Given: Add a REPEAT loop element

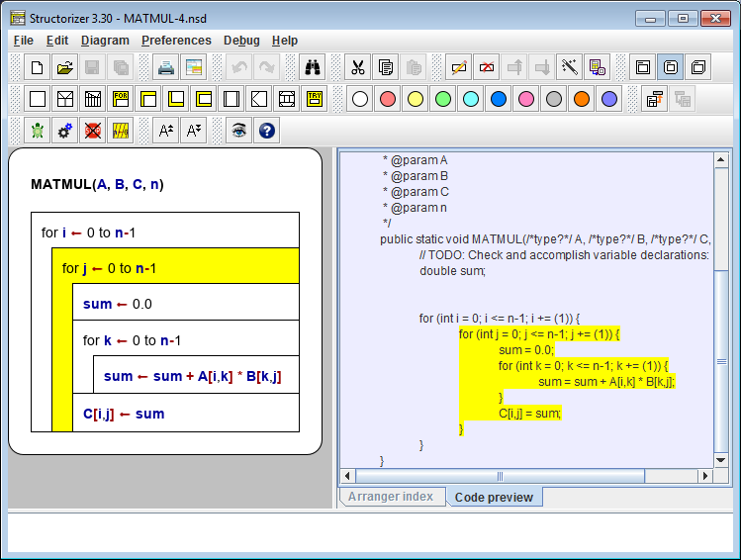Looking at the screenshot, I should (176, 99).
